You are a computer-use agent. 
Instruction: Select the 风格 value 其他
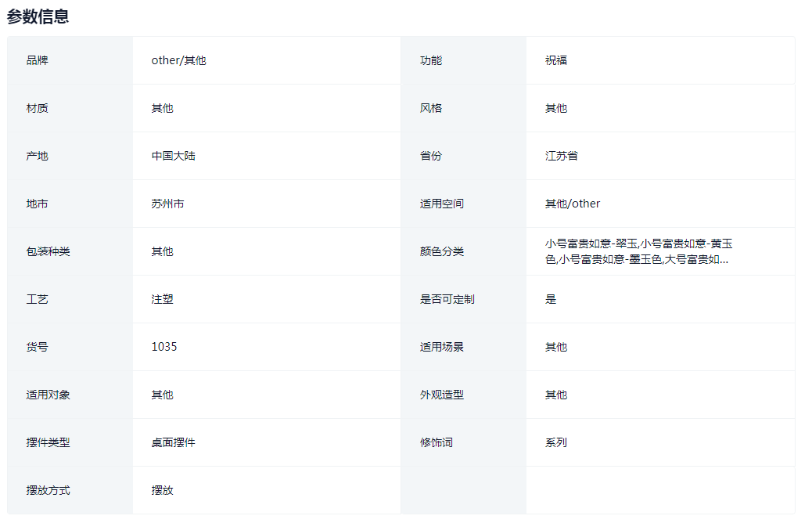pyautogui.click(x=555, y=107)
